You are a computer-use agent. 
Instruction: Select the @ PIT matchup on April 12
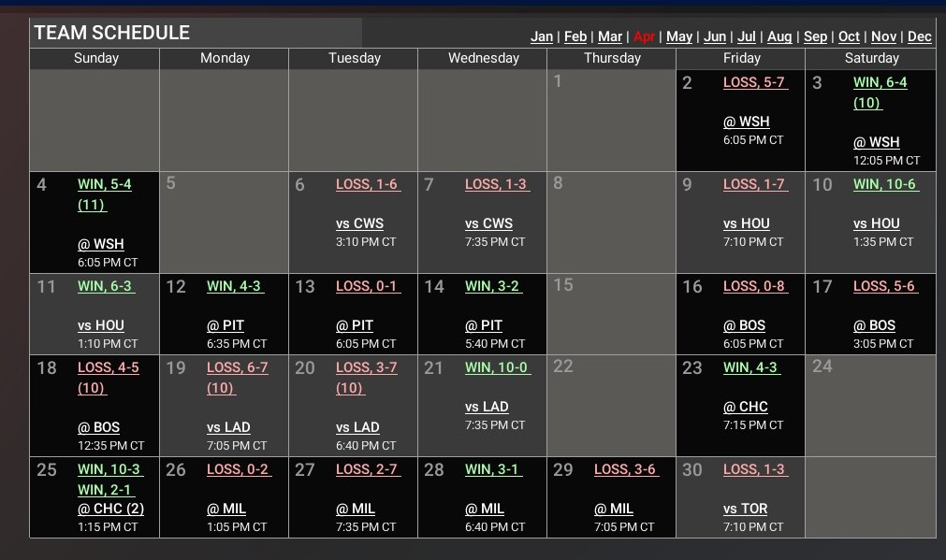pyautogui.click(x=225, y=325)
